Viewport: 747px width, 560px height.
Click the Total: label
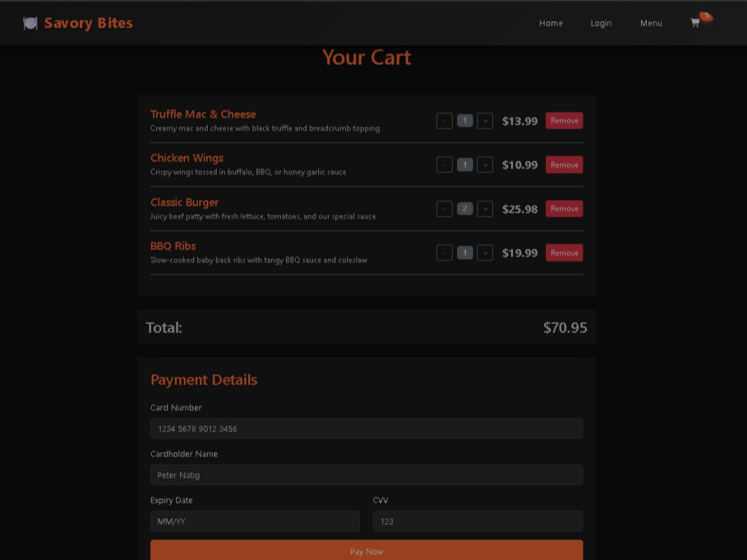pos(164,328)
